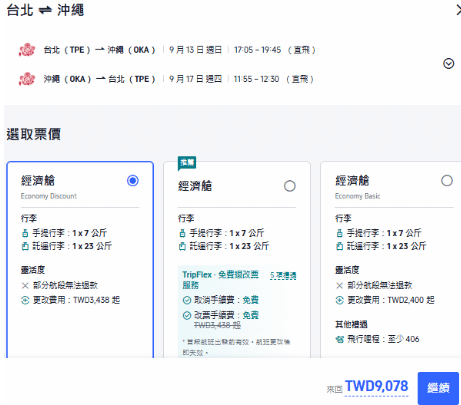Click the non-refundable X icon in the Economy Basic card
Viewport: 461px width, 405px height.
(x=339, y=286)
